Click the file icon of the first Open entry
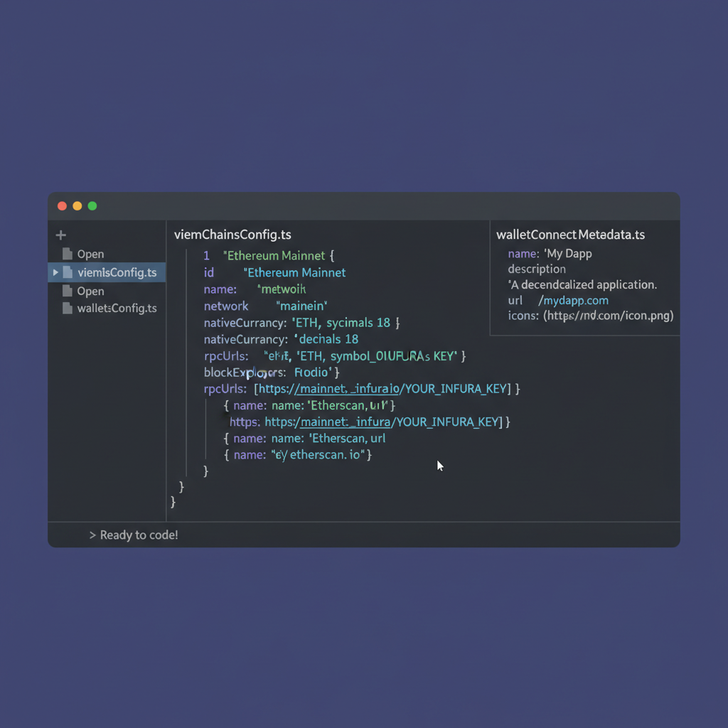Screen dimensions: 728x728 pyautogui.click(x=68, y=254)
